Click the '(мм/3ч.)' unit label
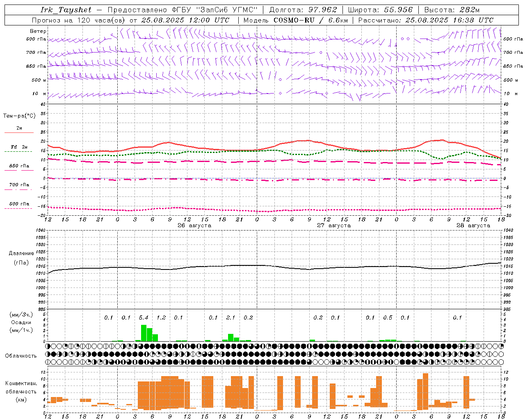Image resolution: width=525 pixels, height=420 pixels. coord(21,315)
